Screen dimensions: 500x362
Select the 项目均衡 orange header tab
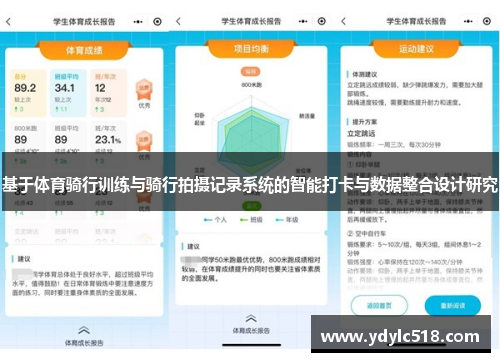(x=251, y=49)
